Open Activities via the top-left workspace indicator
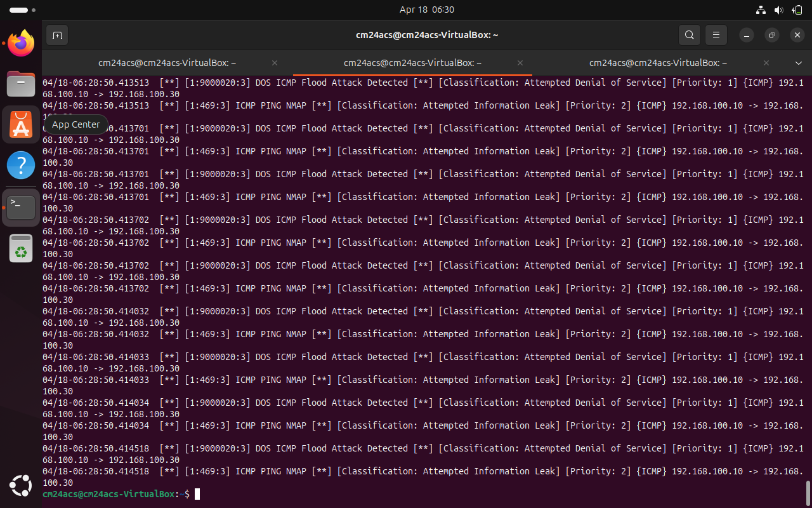Image resolution: width=812 pixels, height=508 pixels. (23, 10)
